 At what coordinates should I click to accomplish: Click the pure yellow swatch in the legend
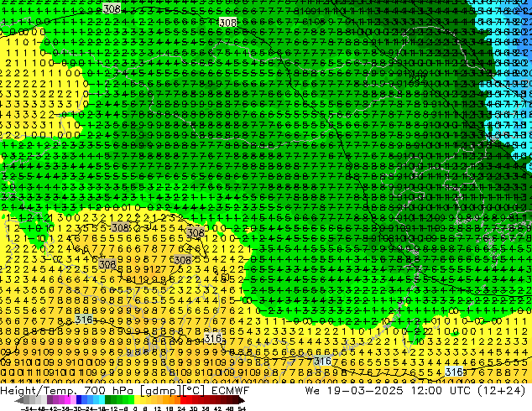point(137,399)
